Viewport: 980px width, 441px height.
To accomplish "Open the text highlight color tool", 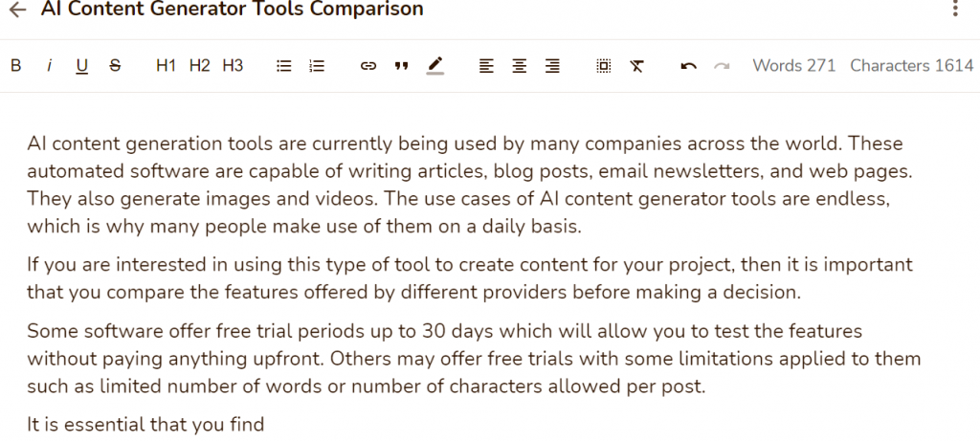I will [x=435, y=66].
